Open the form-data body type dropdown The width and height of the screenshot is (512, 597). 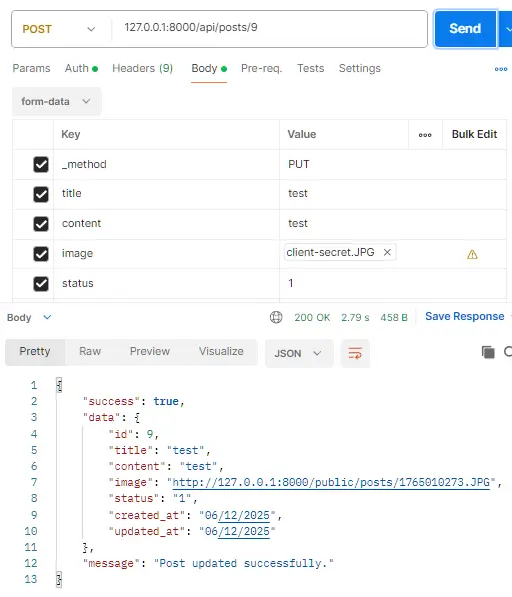click(x=56, y=101)
